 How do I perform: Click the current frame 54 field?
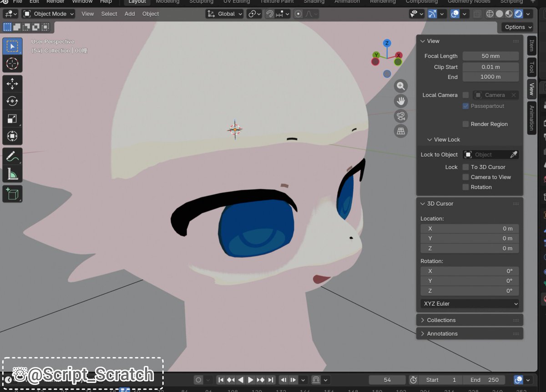pos(387,380)
